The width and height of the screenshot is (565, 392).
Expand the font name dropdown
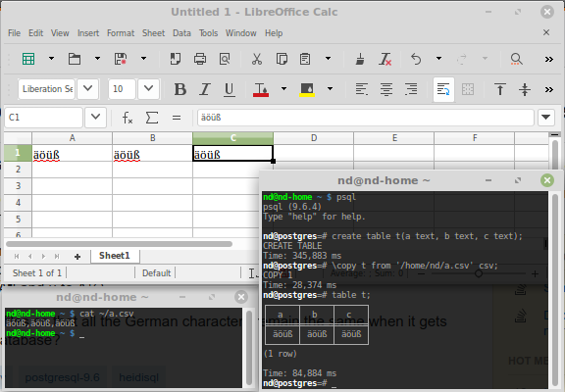[88, 89]
